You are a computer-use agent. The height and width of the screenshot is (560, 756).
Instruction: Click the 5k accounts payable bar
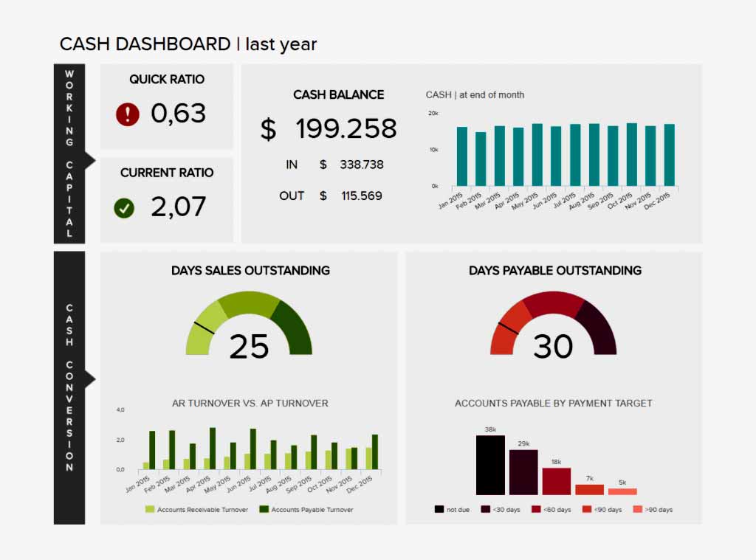coord(622,491)
